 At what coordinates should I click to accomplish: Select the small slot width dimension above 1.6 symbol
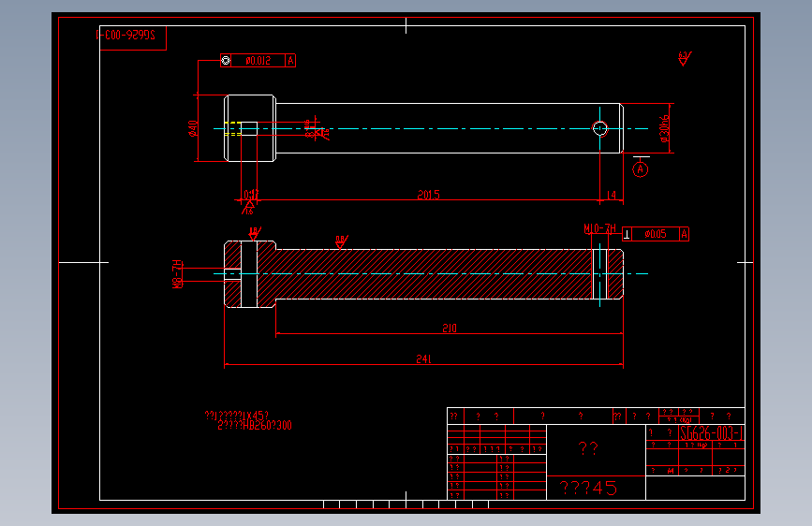251,195
